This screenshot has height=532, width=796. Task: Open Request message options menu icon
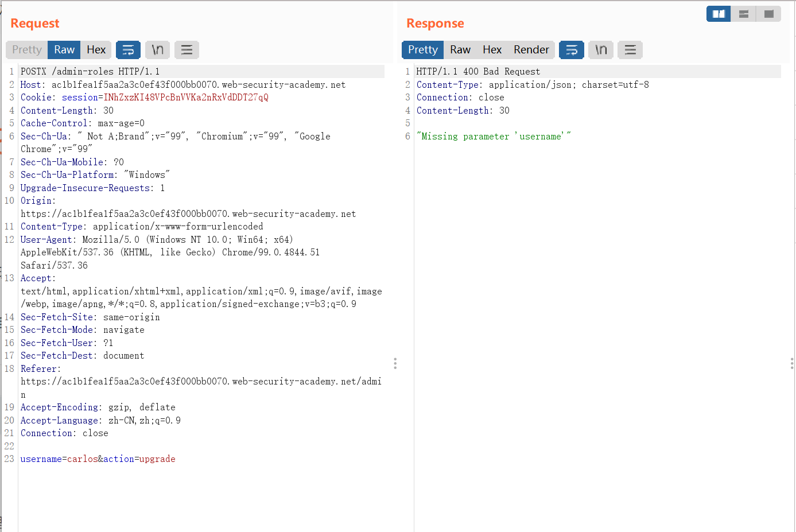tap(187, 50)
